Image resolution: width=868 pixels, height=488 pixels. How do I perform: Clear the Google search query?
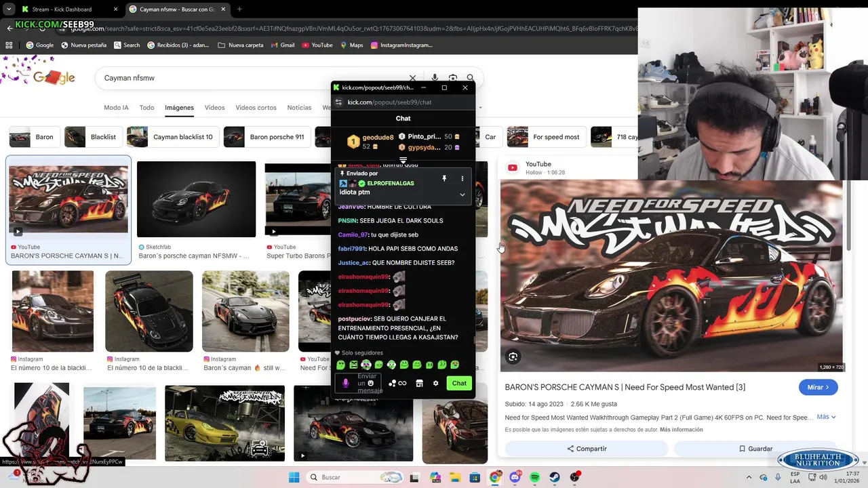click(x=412, y=78)
